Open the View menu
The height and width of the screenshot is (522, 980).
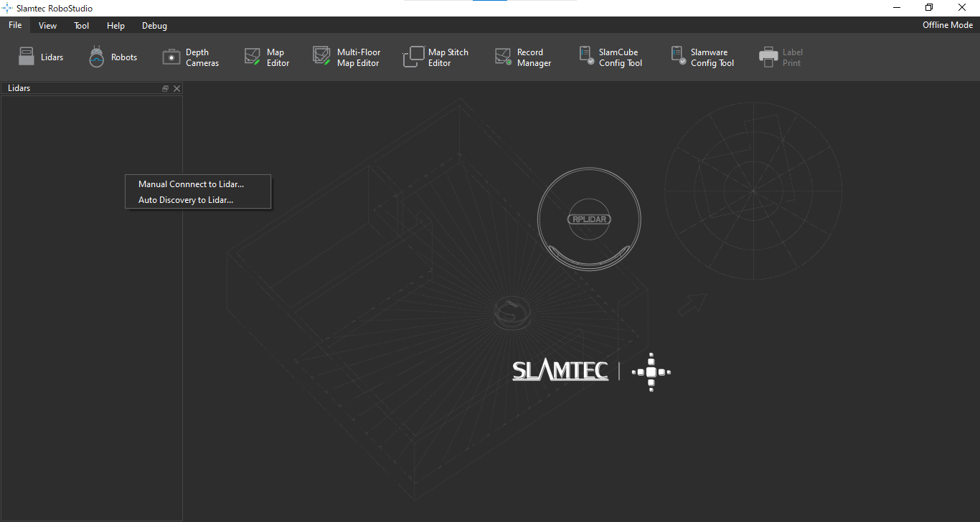[x=47, y=26]
